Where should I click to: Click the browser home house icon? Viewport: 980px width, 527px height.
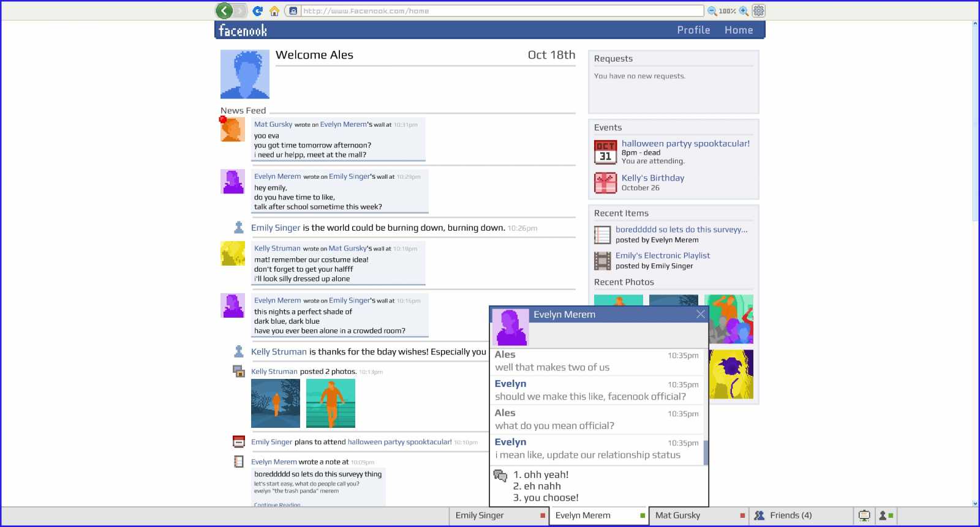tap(274, 11)
